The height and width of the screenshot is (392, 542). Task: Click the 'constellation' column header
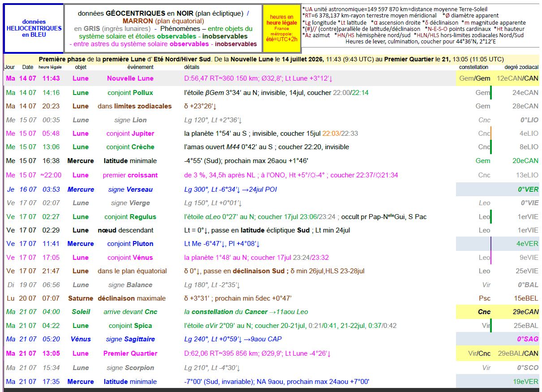(x=473, y=67)
